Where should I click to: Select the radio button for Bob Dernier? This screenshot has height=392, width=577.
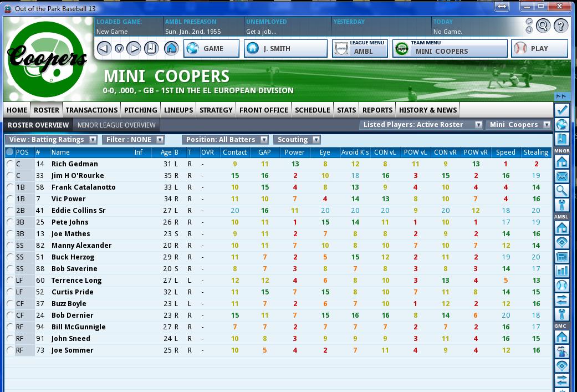tap(10, 315)
